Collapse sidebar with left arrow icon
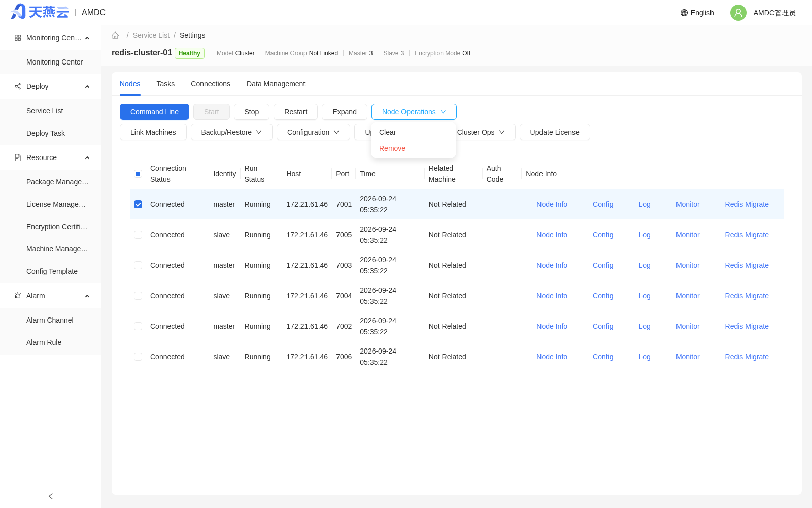Viewport: 812px width, 508px height. coord(50,496)
